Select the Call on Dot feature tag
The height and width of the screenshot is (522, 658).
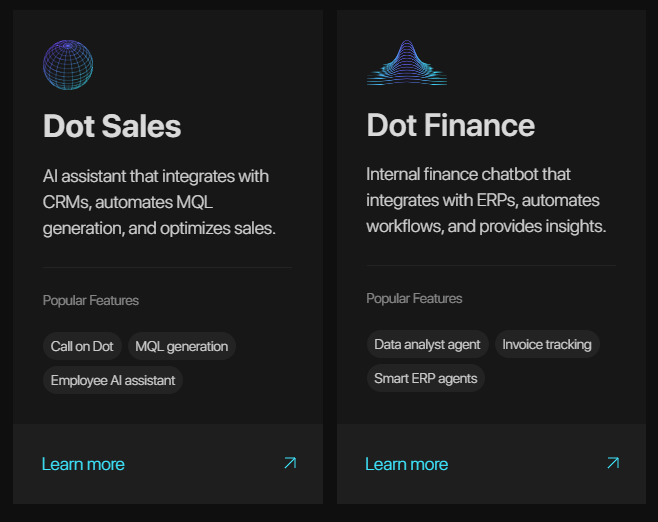tap(82, 347)
